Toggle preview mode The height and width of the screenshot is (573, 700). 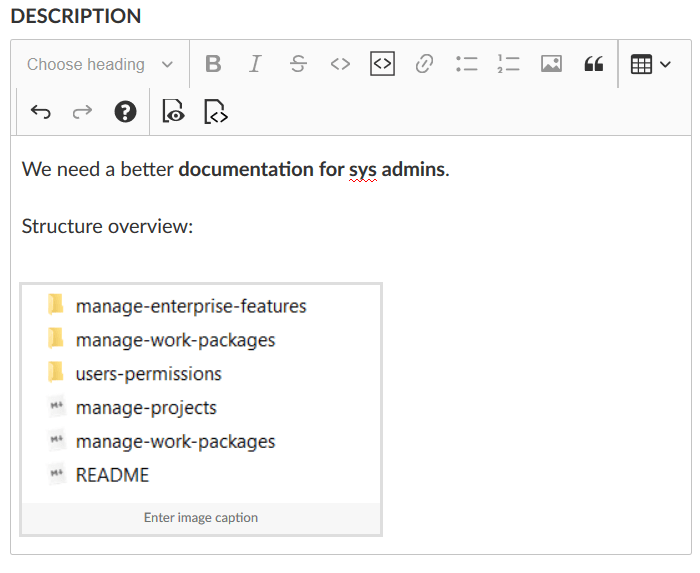tap(174, 112)
